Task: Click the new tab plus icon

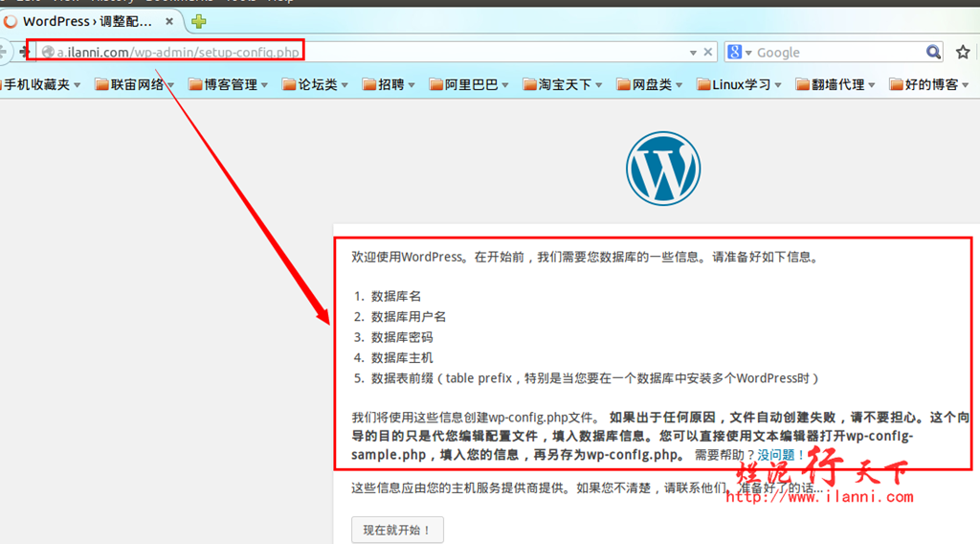Action: pos(199,21)
